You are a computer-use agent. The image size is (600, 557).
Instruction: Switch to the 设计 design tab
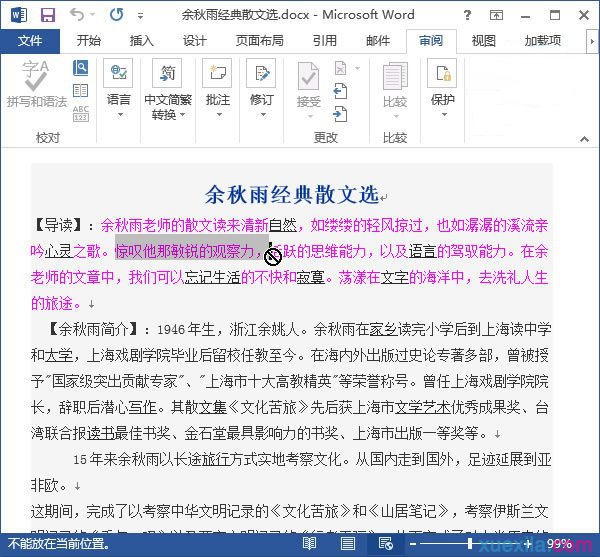click(x=194, y=41)
